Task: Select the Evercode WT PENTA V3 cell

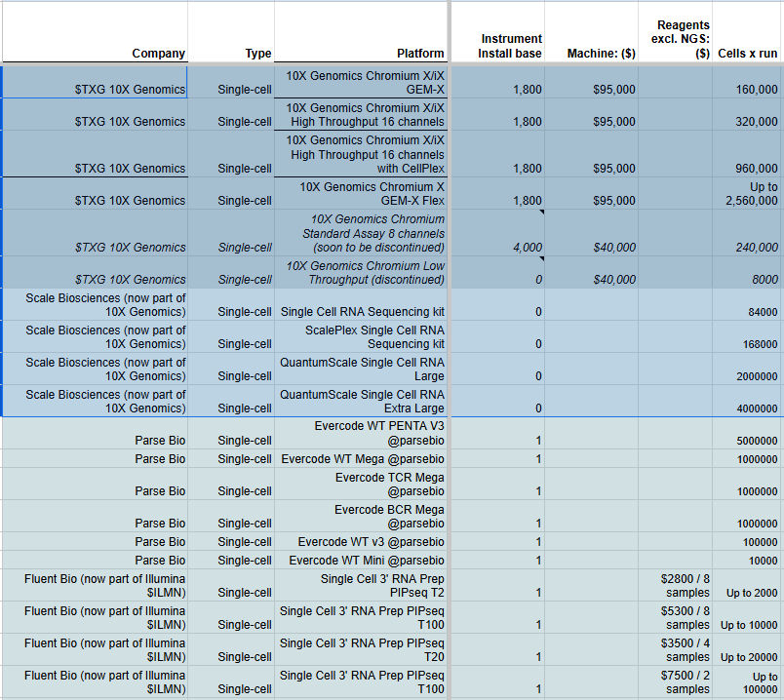Action: click(x=360, y=433)
